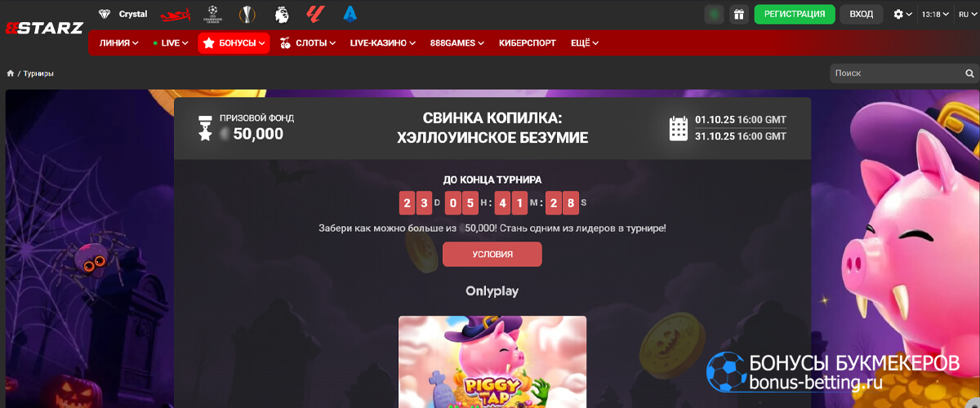Open the Crystal game shortcut
980x408 pixels.
122,14
